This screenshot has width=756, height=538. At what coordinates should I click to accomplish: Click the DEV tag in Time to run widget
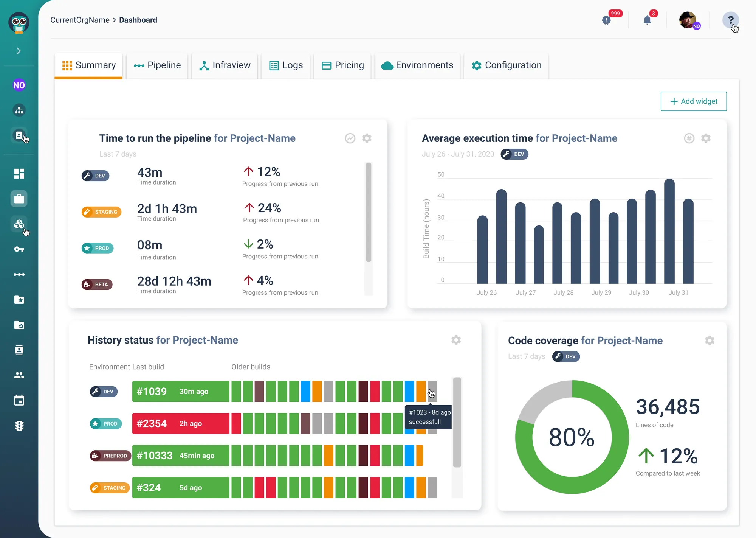[95, 176]
